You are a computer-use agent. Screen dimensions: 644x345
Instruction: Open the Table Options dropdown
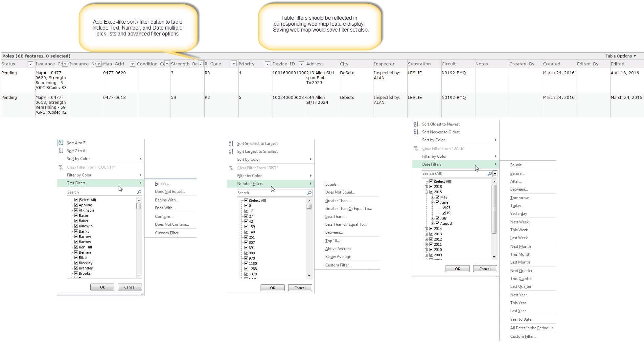pos(620,56)
